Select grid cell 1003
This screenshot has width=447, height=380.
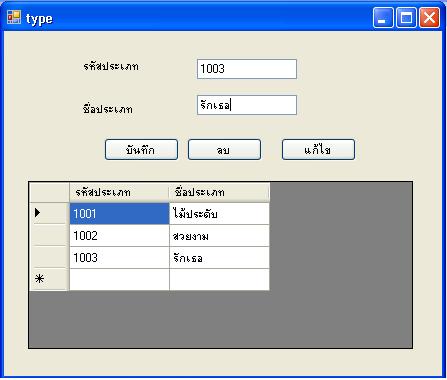119,258
